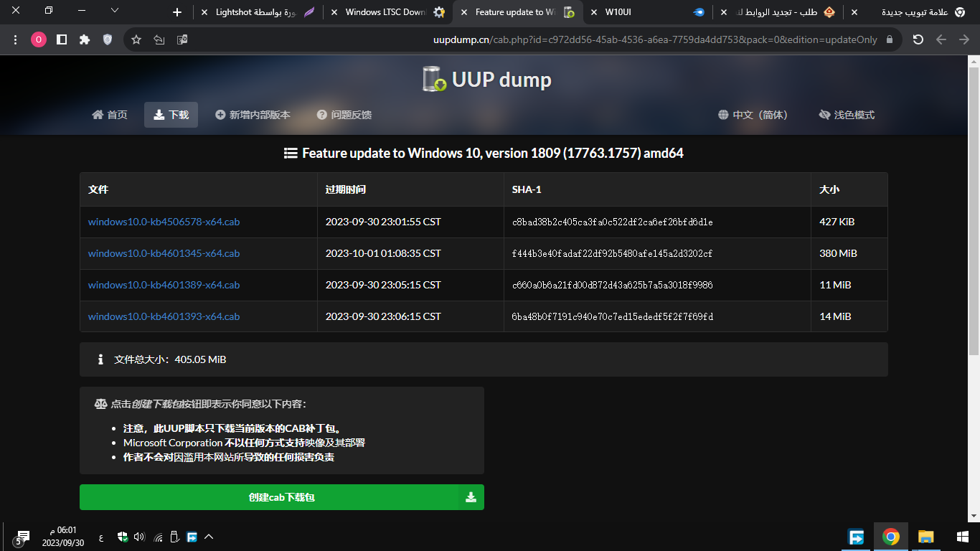Viewport: 980px width, 551px height.
Task: Click the volume speaker tray icon
Action: click(139, 537)
